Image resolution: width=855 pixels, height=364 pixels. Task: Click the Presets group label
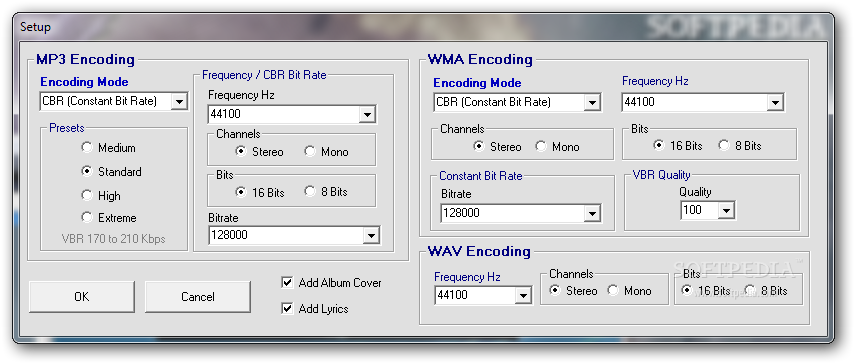[x=67, y=128]
